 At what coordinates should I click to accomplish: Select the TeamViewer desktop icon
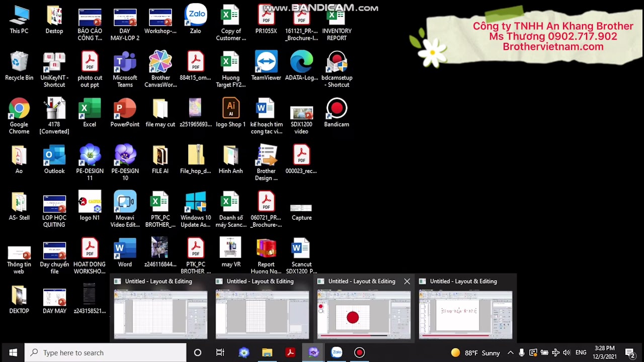point(266,66)
